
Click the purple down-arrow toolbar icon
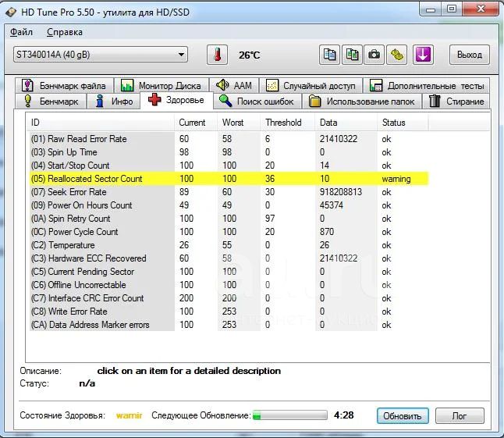tap(423, 55)
